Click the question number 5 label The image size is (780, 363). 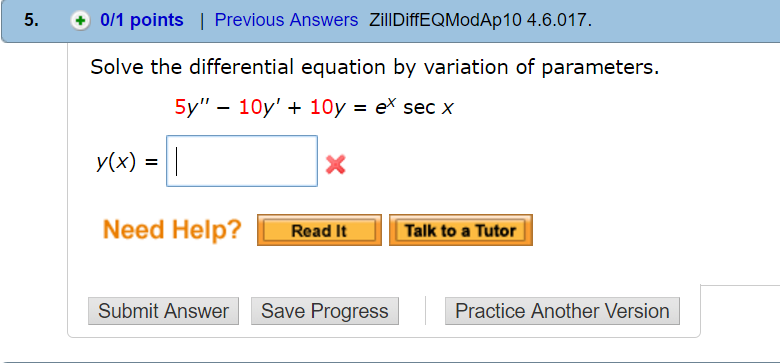[x=31, y=20]
